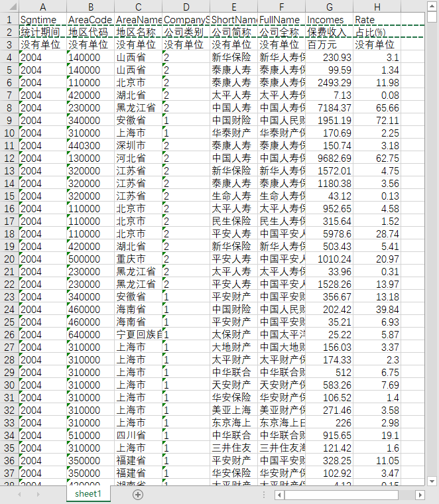
Task: Select cell with 统计期间
Action: 42,32
